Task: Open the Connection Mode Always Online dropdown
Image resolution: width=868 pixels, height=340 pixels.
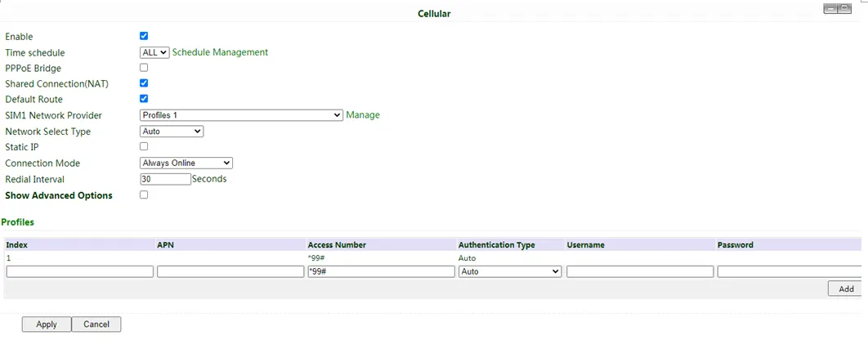Action: tap(186, 163)
